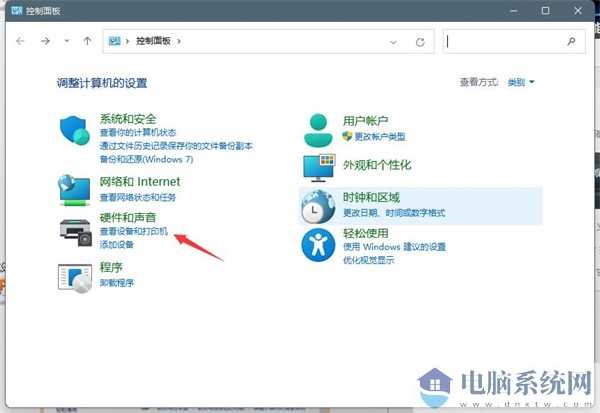600x413 pixels.
Task: Click 使用 Windows 建议的设置 link
Action: point(395,247)
